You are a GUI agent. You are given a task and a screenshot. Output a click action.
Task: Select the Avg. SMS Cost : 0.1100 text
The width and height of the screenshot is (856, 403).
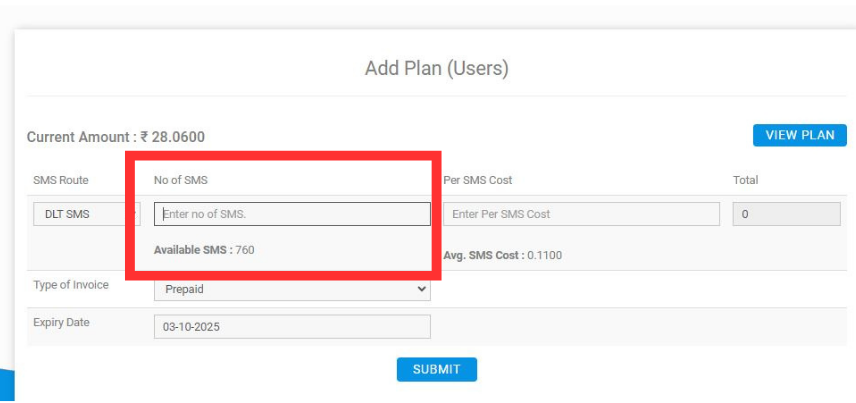[502, 255]
